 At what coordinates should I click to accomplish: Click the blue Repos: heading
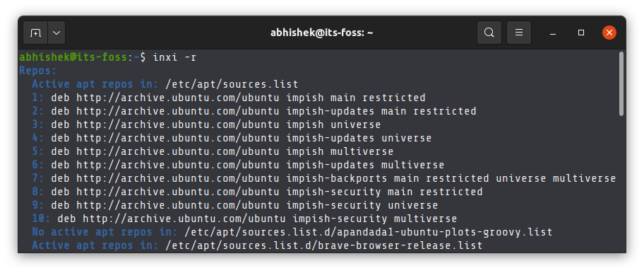tap(38, 71)
